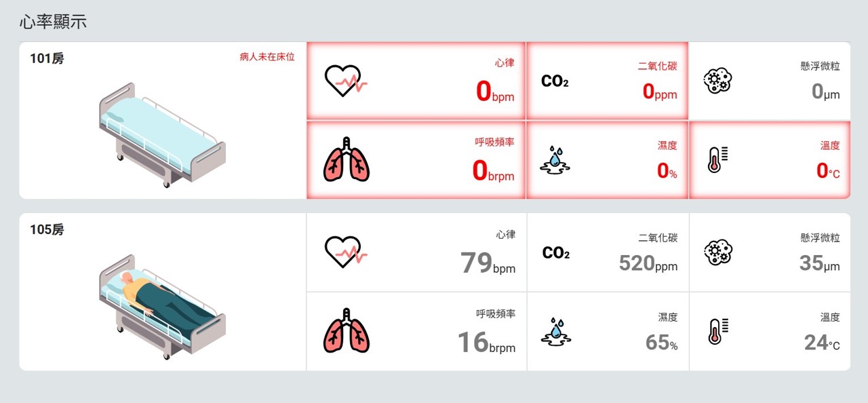Click the thermometer icon in room 101
The width and height of the screenshot is (868, 403).
click(x=717, y=159)
